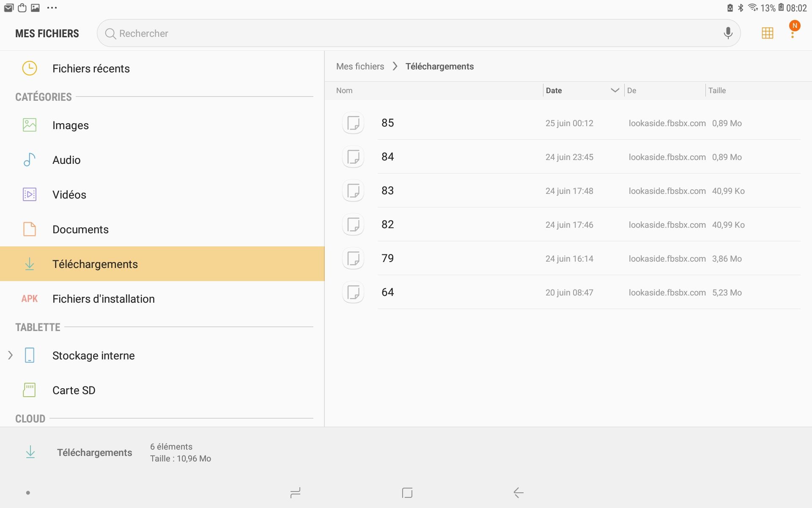812x508 pixels.
Task: Click the Carte SD card icon
Action: pos(30,390)
